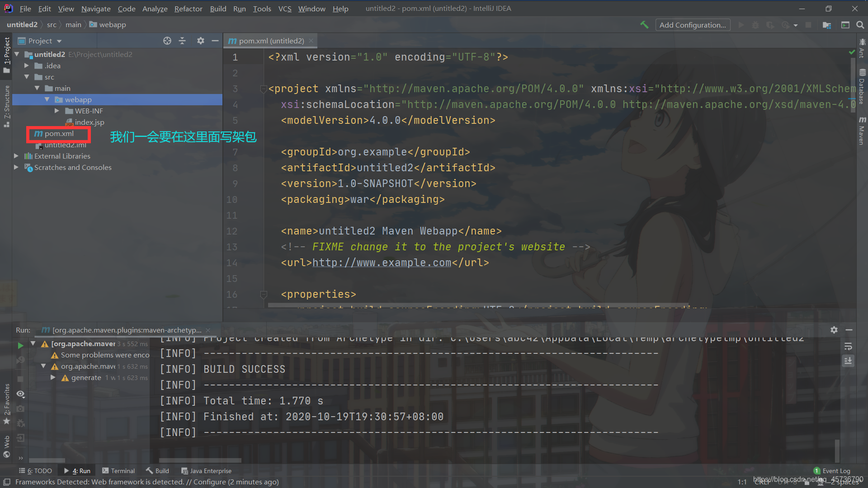Click the Debug bug icon in the toolbar

pos(755,25)
